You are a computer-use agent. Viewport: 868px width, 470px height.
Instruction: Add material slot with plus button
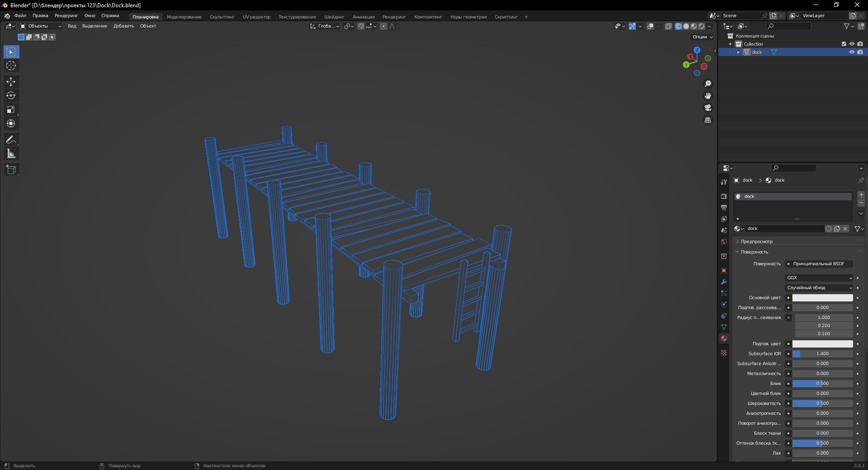pyautogui.click(x=861, y=195)
